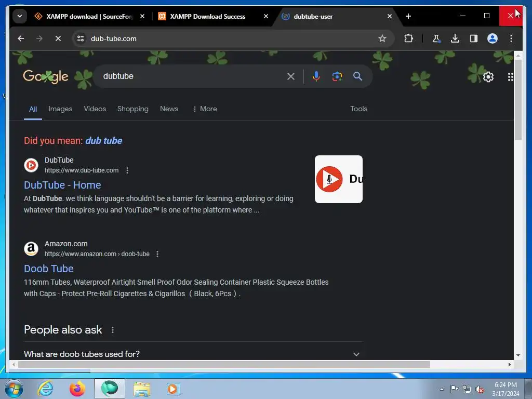
Task: Click the horizontal scrollbar thumb
Action: tap(224, 364)
